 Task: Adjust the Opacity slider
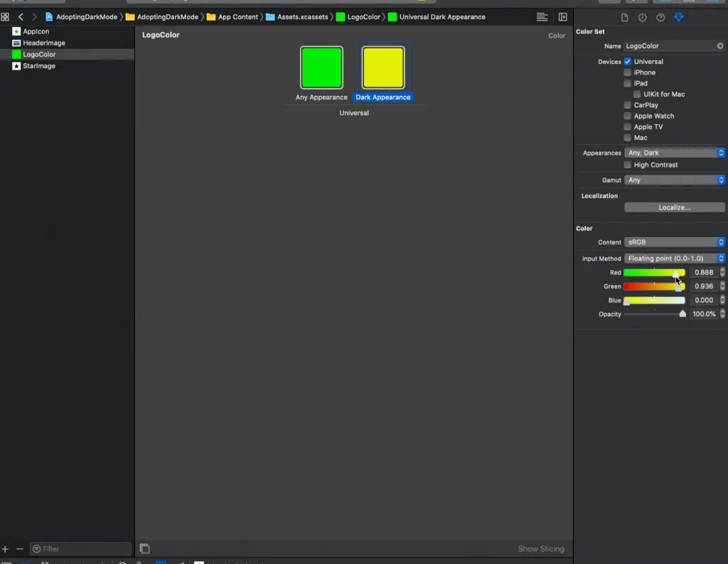654,314
